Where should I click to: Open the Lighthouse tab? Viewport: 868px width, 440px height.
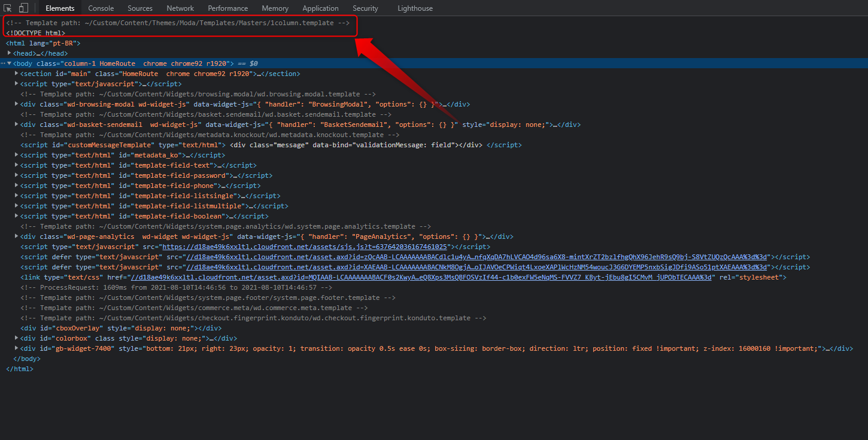(415, 8)
